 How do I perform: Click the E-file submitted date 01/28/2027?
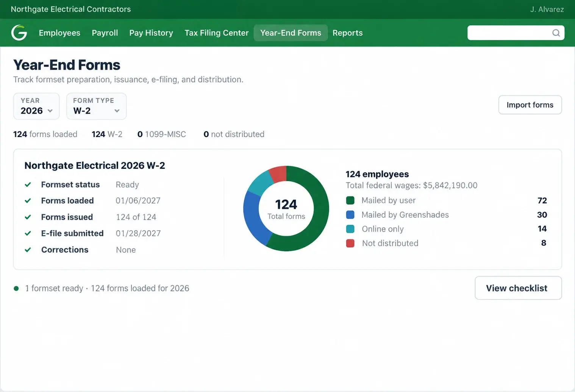138,233
